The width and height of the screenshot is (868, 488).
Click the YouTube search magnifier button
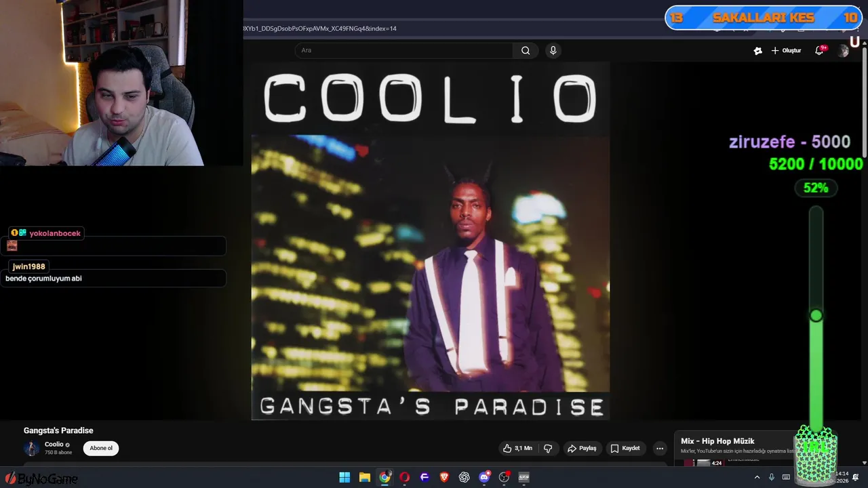526,50
